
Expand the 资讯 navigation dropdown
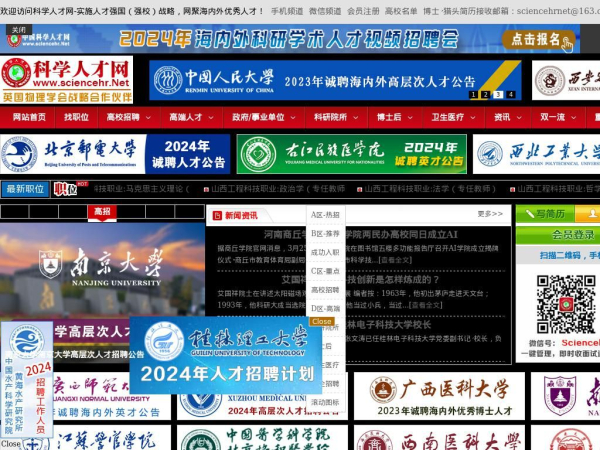(508, 117)
